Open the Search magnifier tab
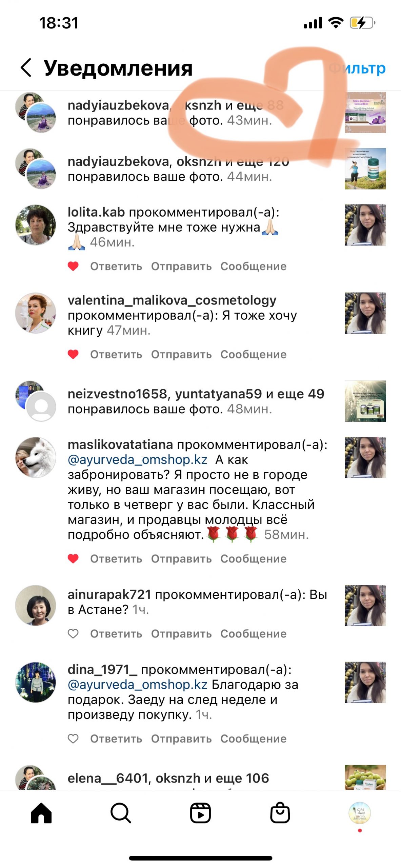The width and height of the screenshot is (401, 868). point(121,813)
